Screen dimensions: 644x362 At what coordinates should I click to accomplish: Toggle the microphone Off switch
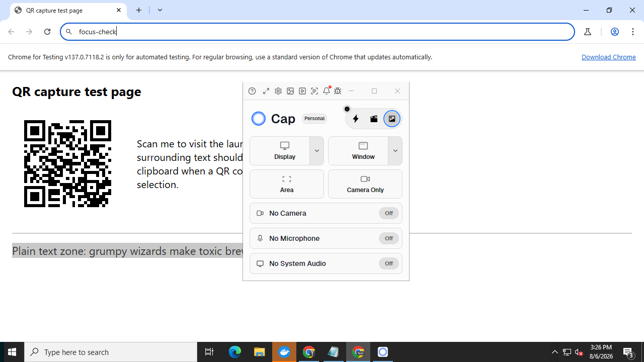(389, 238)
